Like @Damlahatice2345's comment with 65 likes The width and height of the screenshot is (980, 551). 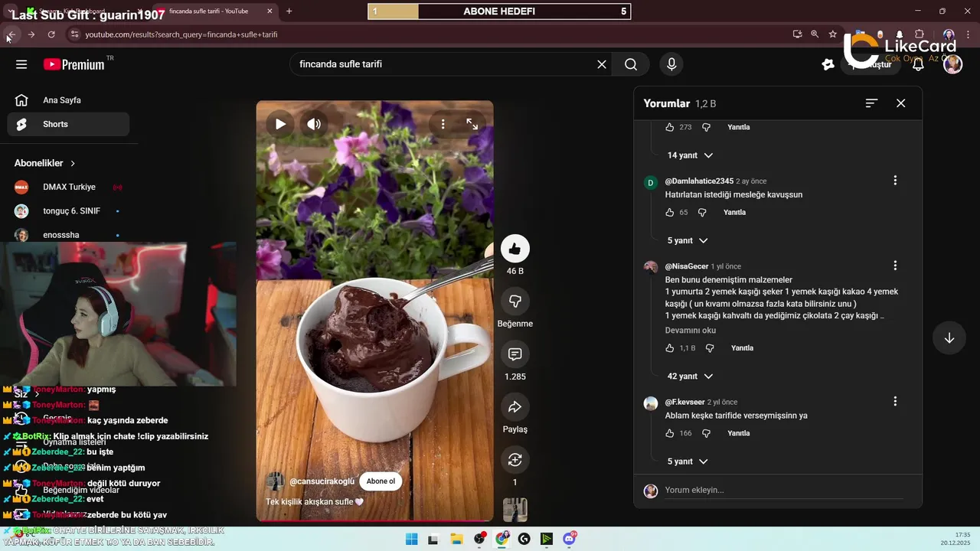point(670,213)
